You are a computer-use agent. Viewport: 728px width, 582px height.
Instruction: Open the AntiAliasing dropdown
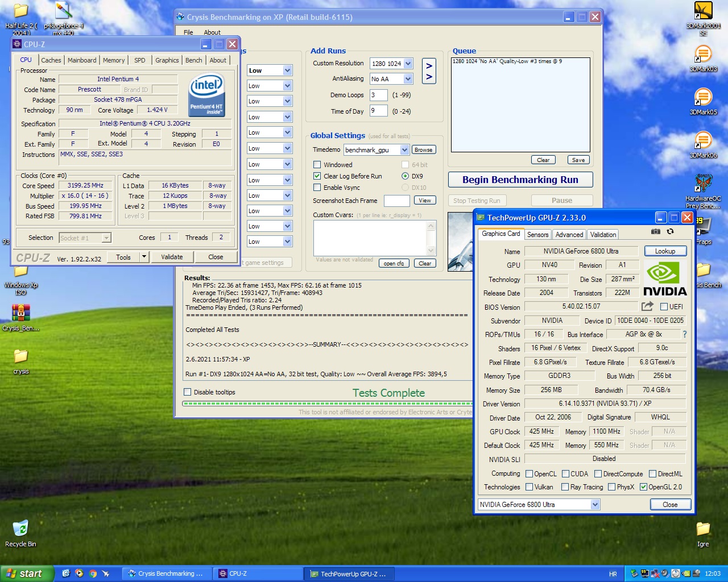click(x=408, y=79)
